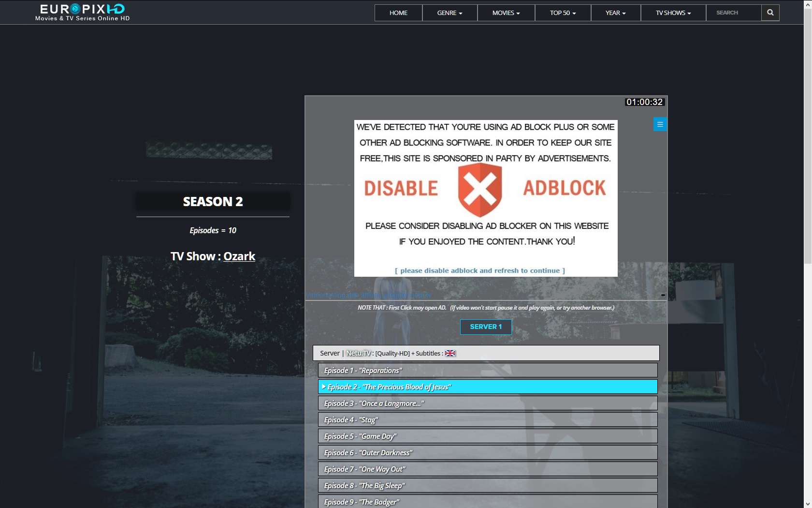
Task: Open the Ozark TV show link
Action: click(x=239, y=256)
